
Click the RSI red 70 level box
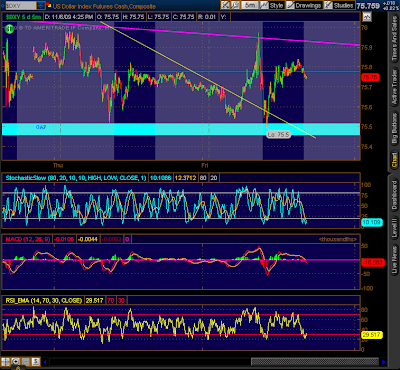tap(111, 301)
